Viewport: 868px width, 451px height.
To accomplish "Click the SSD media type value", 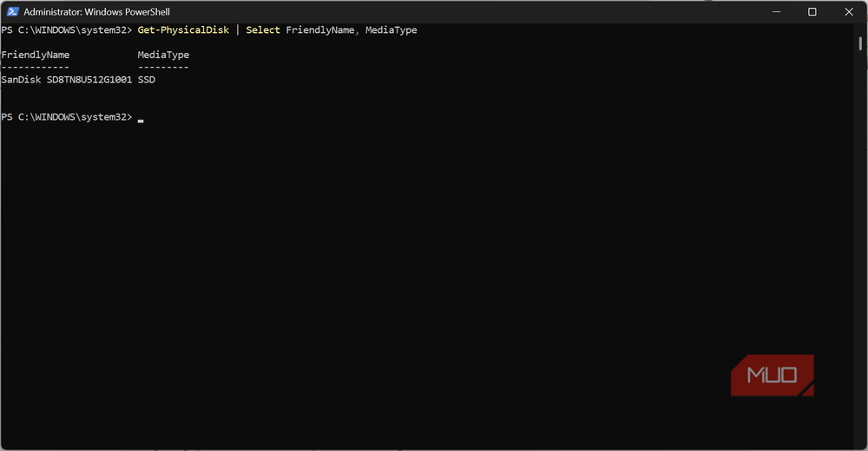I will (147, 80).
